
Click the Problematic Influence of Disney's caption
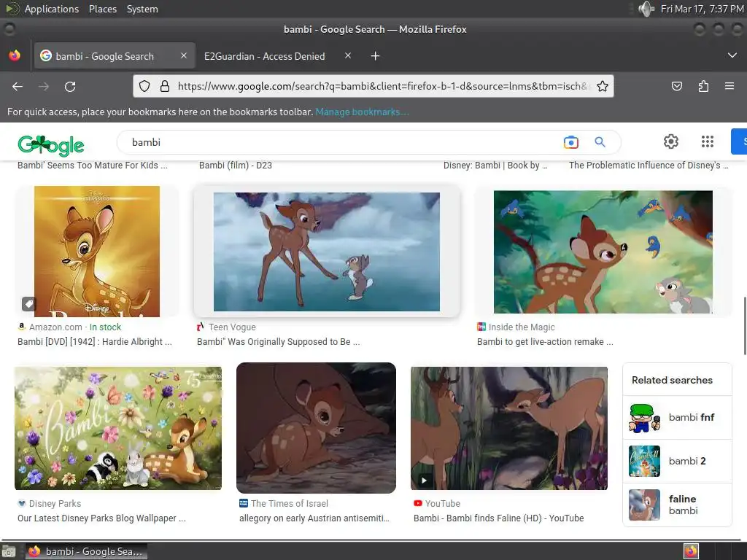coord(649,166)
